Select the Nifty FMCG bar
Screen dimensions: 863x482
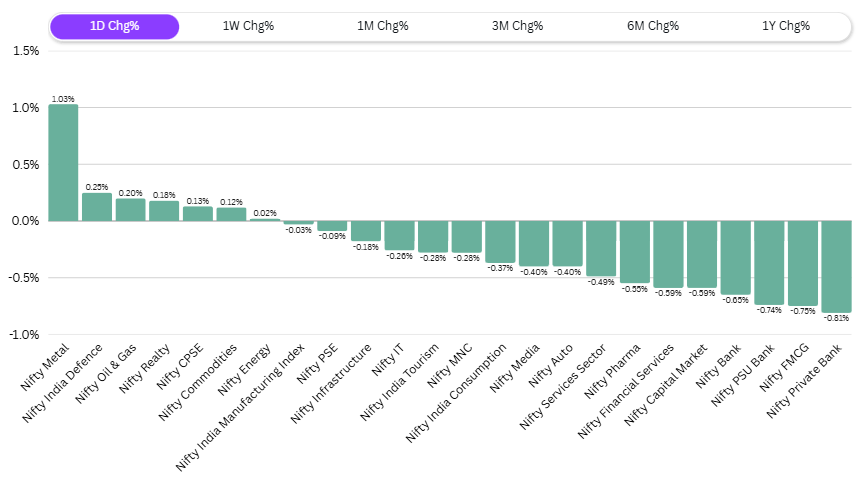[803, 263]
